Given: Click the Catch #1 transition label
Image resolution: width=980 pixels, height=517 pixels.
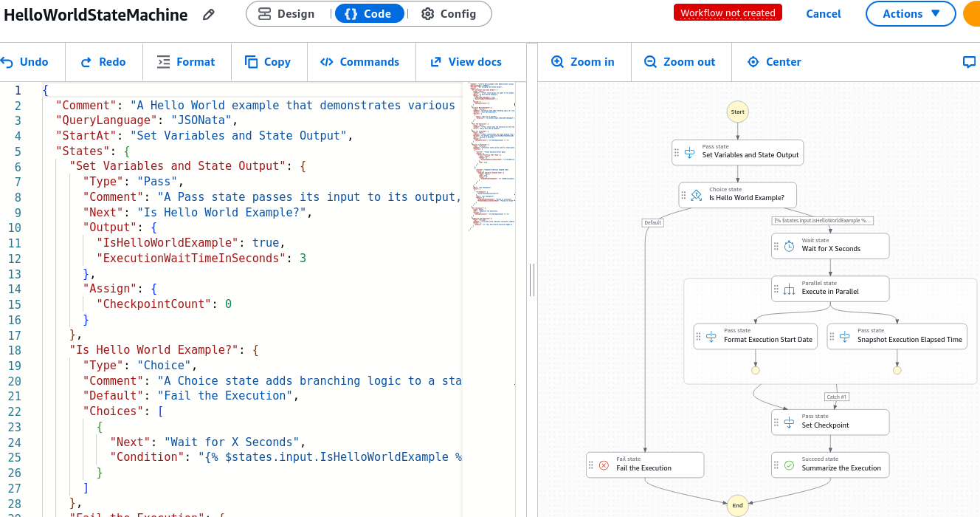Looking at the screenshot, I should [x=837, y=397].
